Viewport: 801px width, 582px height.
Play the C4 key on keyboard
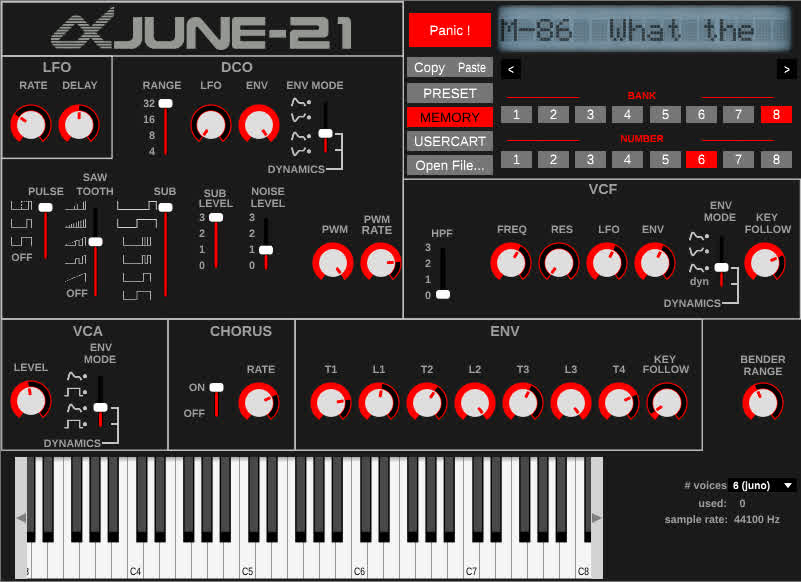click(x=137, y=560)
